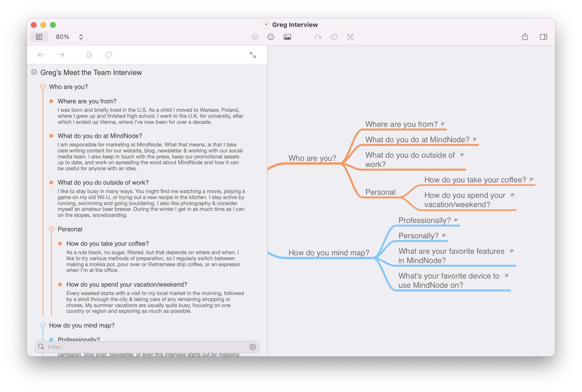
Task: Select How do you spend your vacation/weekend? outline heading
Action: tap(127, 285)
